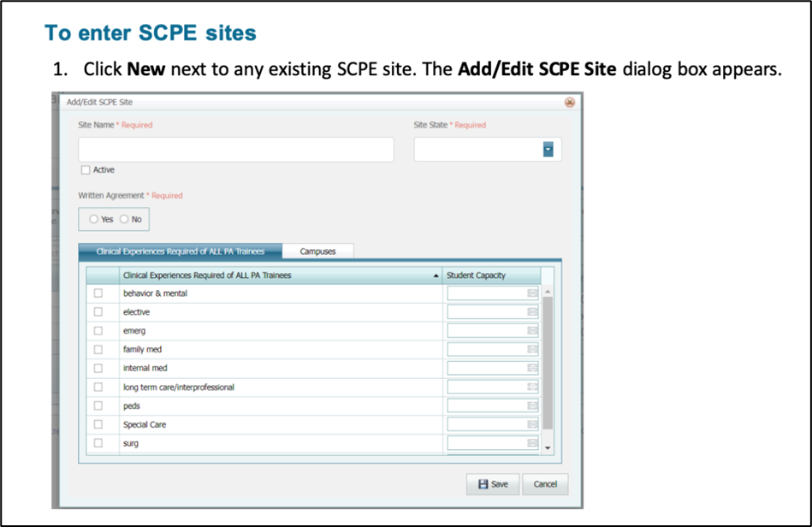Click the spinner icon in peds row capacity field
The image size is (812, 527).
(533, 406)
